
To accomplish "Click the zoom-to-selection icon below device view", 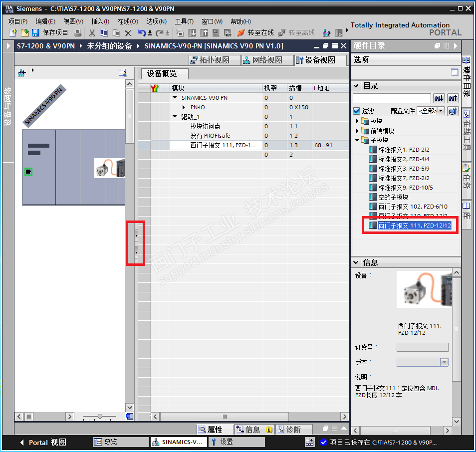I will coord(130,416).
